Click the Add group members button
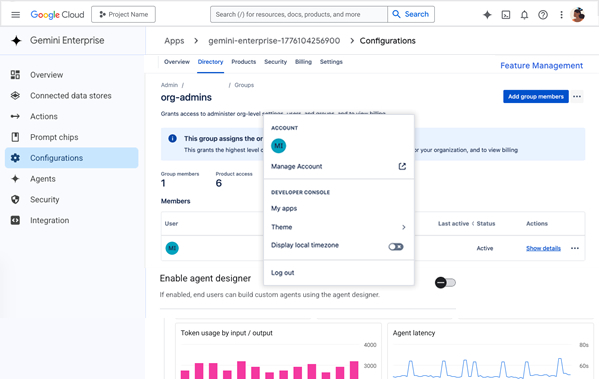 pos(536,97)
